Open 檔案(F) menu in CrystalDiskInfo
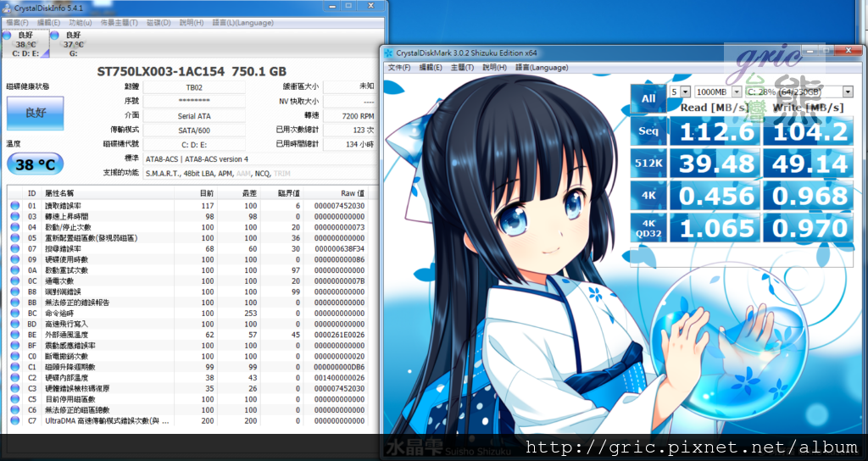The height and width of the screenshot is (461, 868). pos(18,23)
